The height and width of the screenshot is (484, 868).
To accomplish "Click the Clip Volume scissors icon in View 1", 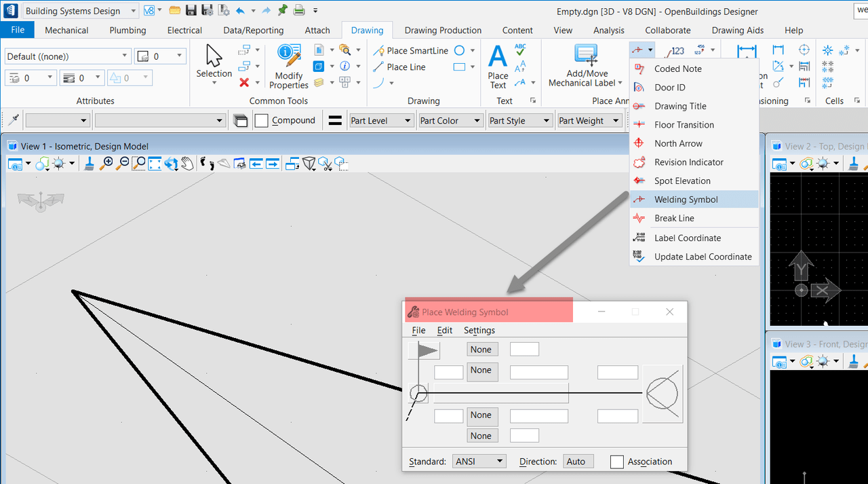I will coord(325,164).
